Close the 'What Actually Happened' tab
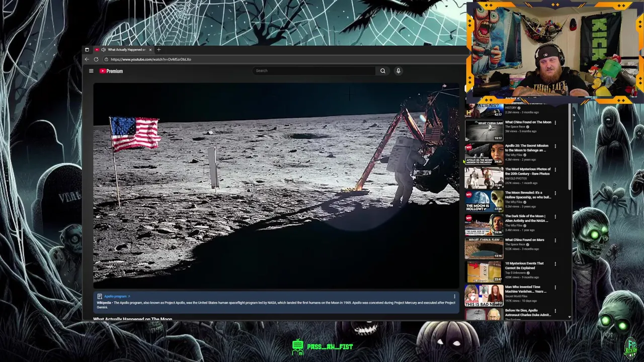Screen dimensions: 644x362 tap(150, 50)
